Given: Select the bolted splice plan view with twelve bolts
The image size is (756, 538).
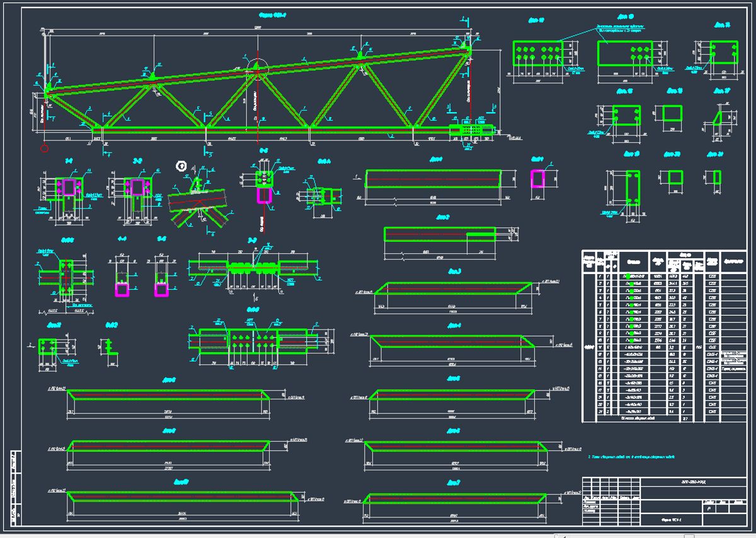Looking at the screenshot, I should coord(252,339).
